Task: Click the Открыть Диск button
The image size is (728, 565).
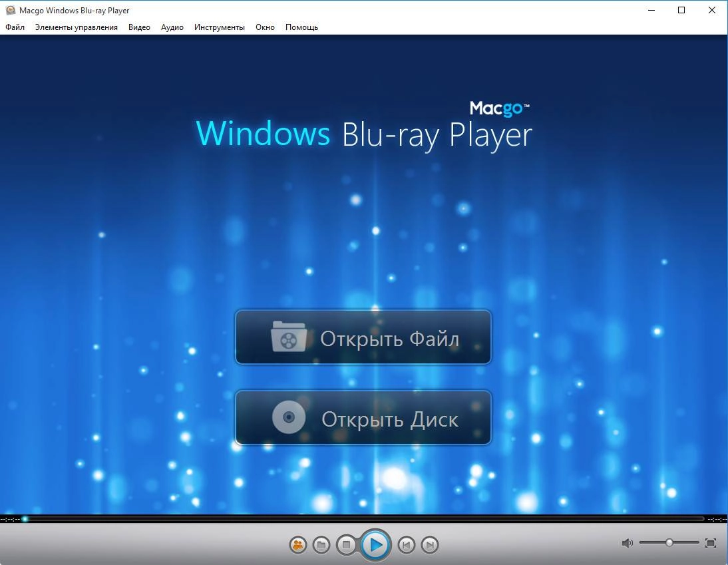Action: point(363,418)
